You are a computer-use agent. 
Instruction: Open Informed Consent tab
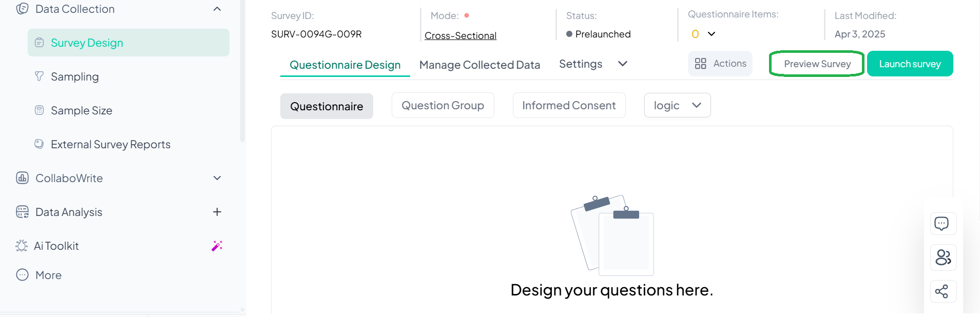pyautogui.click(x=569, y=106)
